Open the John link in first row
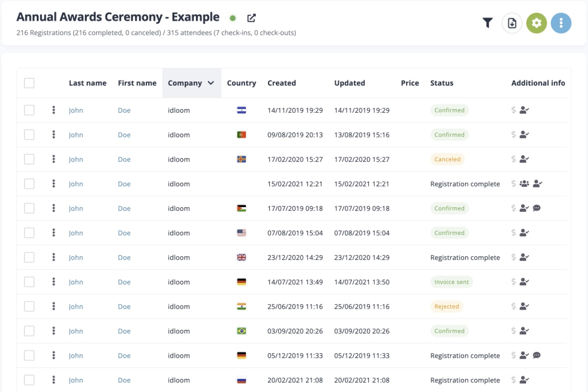This screenshot has height=392, width=588. 76,110
